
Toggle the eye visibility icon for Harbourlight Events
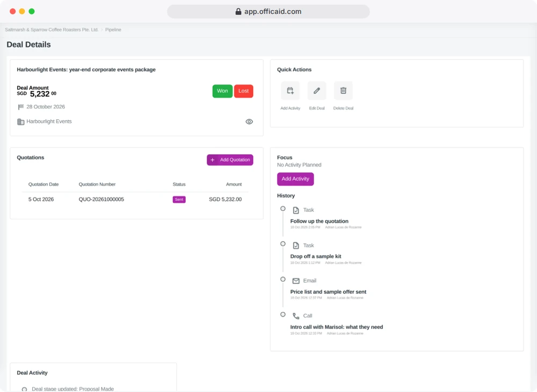point(249,121)
